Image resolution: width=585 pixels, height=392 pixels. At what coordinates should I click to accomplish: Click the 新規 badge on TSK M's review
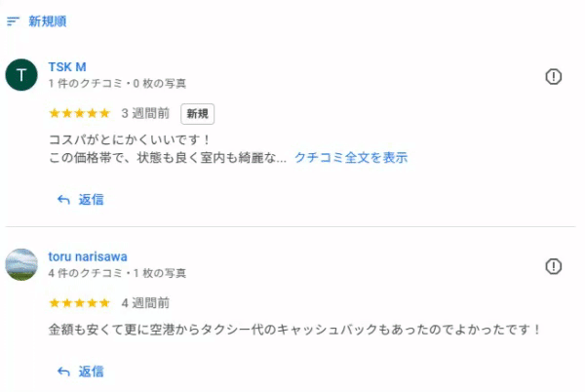tap(197, 114)
